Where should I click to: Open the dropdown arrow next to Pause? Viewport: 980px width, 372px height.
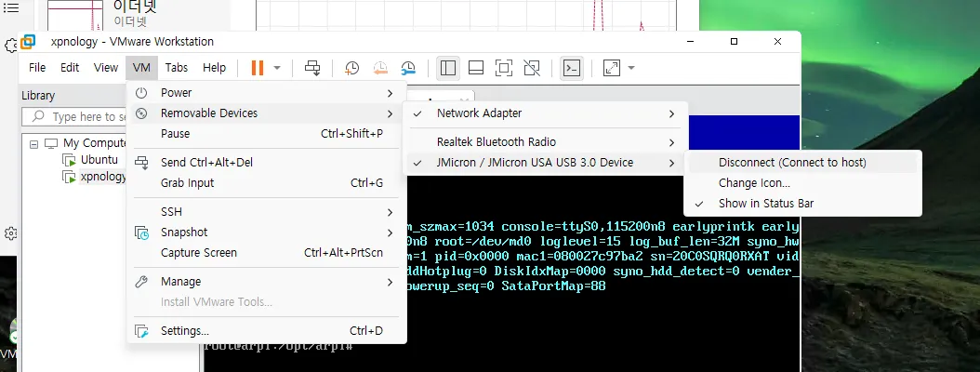coord(277,68)
